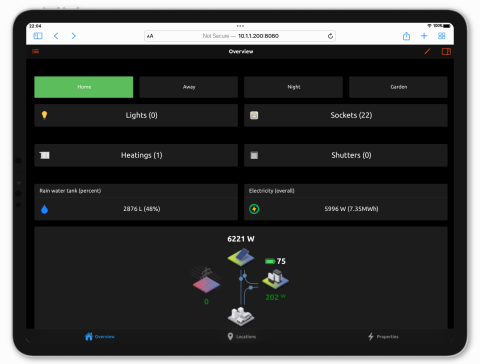480x364 pixels.
Task: Tap the Safari share icon
Action: click(x=406, y=36)
